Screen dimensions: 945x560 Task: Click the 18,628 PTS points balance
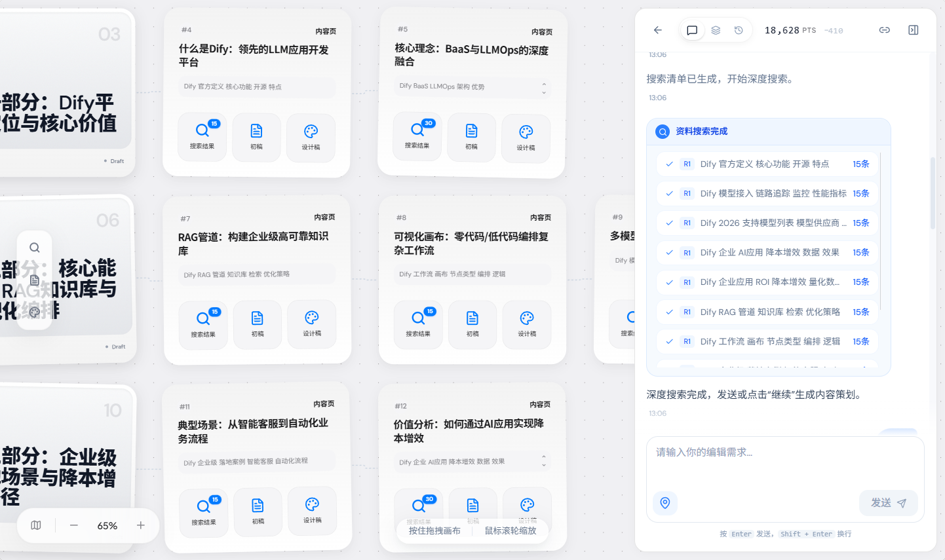[x=790, y=30]
